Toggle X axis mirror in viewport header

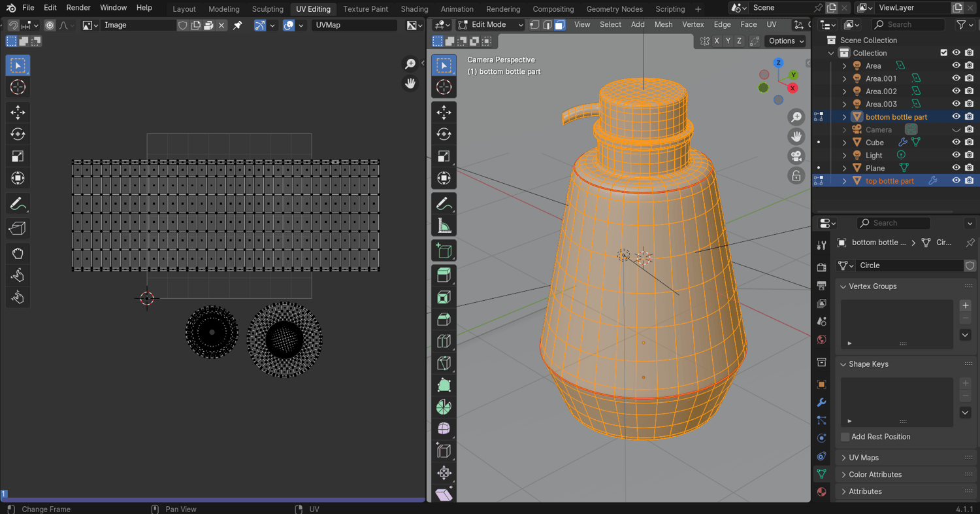(x=717, y=41)
